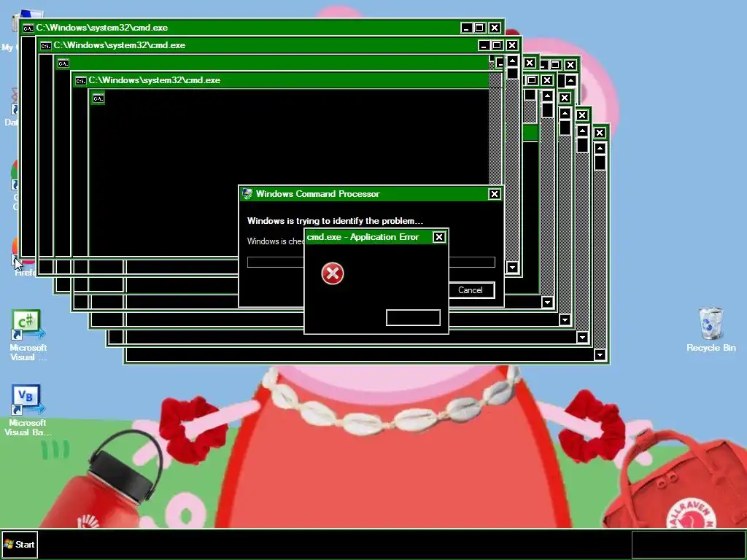Click scroll-up arrow of second cmd.exe window
Screen dimensions: 747x560
click(x=512, y=61)
